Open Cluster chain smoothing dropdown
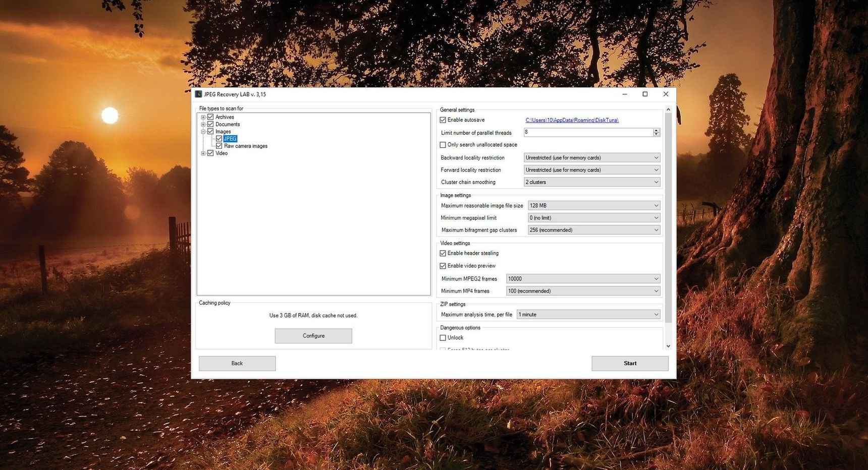Viewport: 868px width, 470px height. [592, 182]
